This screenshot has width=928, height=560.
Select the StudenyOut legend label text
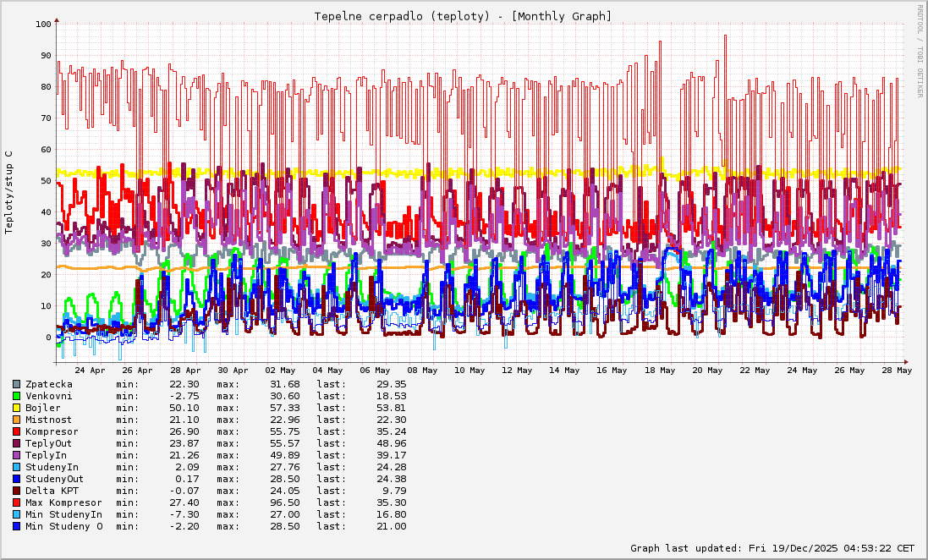coord(54,479)
